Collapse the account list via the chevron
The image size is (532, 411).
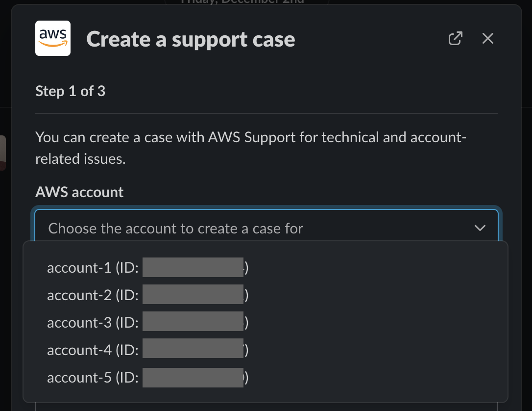coord(480,228)
